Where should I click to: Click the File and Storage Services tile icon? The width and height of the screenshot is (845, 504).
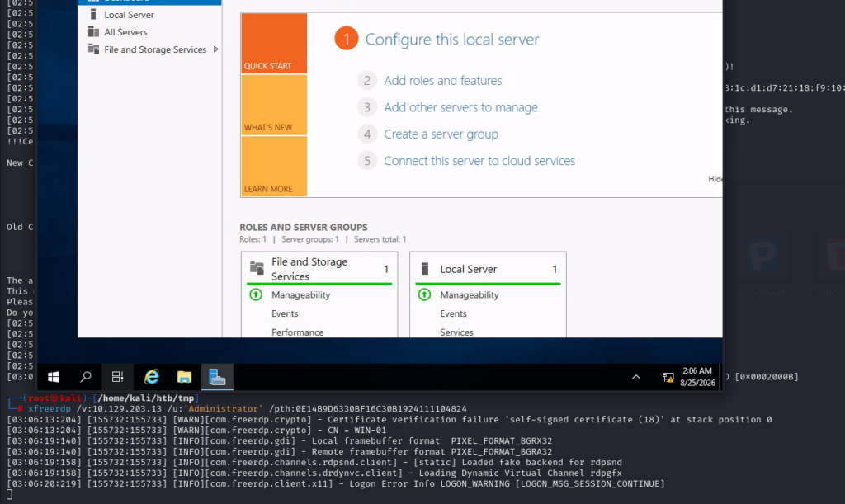coord(257,267)
